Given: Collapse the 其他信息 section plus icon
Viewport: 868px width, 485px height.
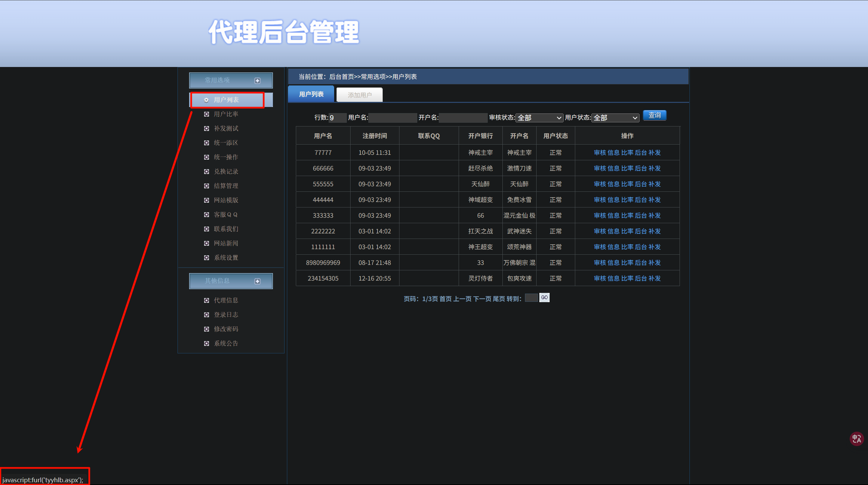Looking at the screenshot, I should point(258,281).
